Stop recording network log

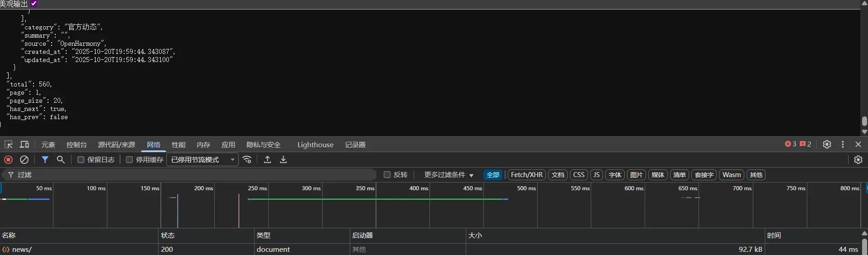tap(8, 160)
